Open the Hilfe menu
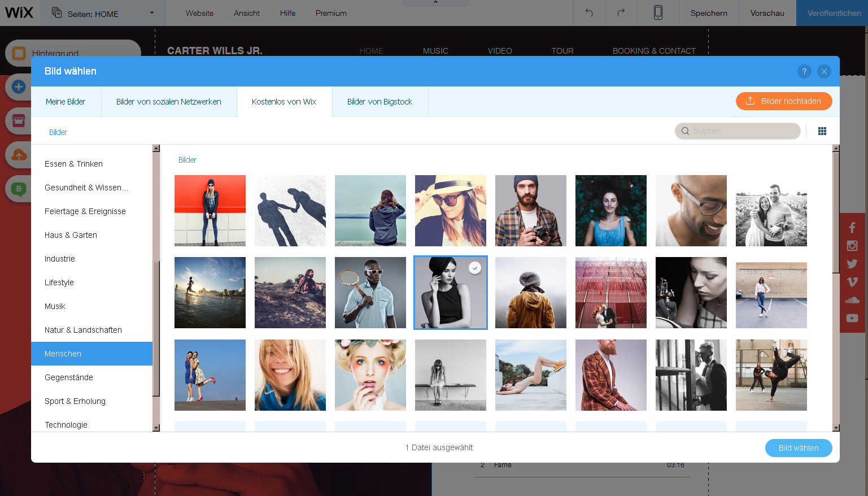868x496 pixels. [287, 13]
